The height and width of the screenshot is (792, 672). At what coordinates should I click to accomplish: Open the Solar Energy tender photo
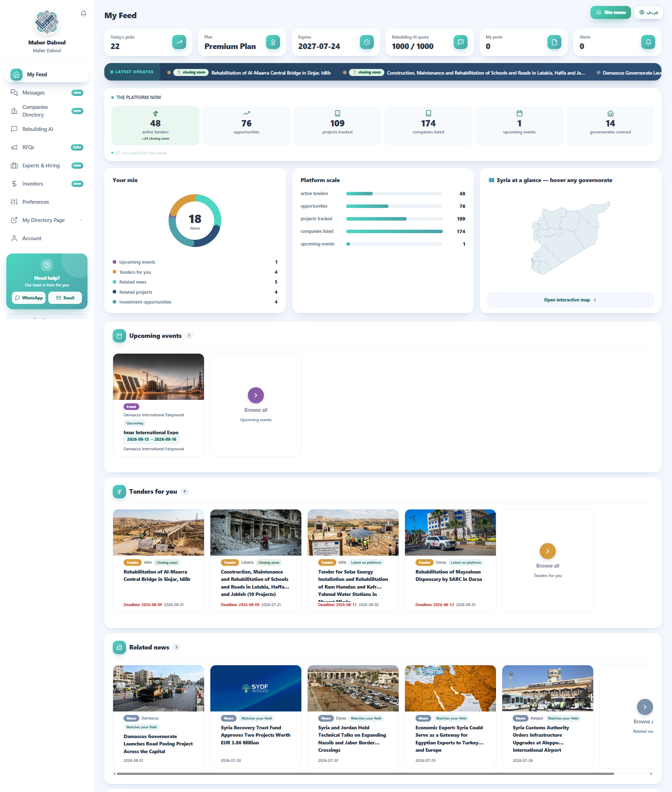click(x=353, y=533)
